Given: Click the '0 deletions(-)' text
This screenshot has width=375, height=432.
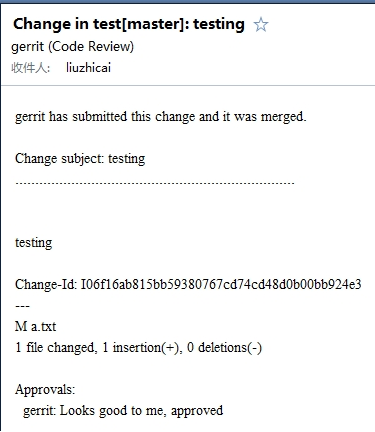Looking at the screenshot, I should pyautogui.click(x=224, y=347).
